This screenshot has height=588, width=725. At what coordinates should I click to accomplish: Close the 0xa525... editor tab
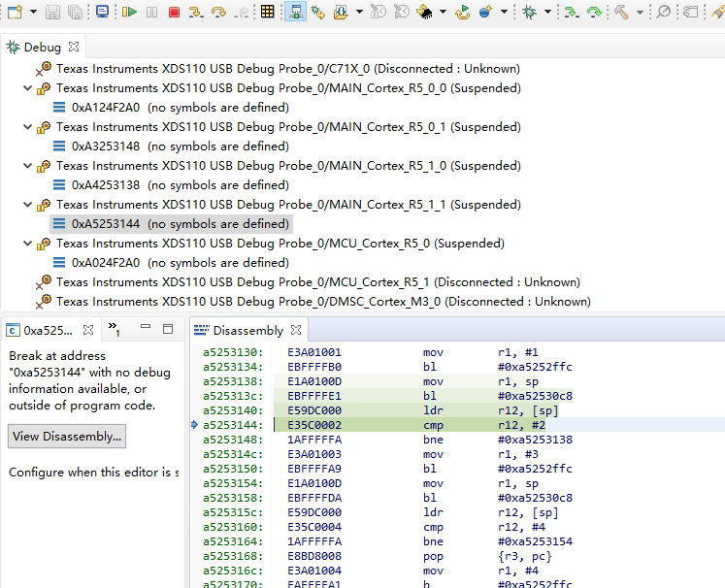(88, 330)
